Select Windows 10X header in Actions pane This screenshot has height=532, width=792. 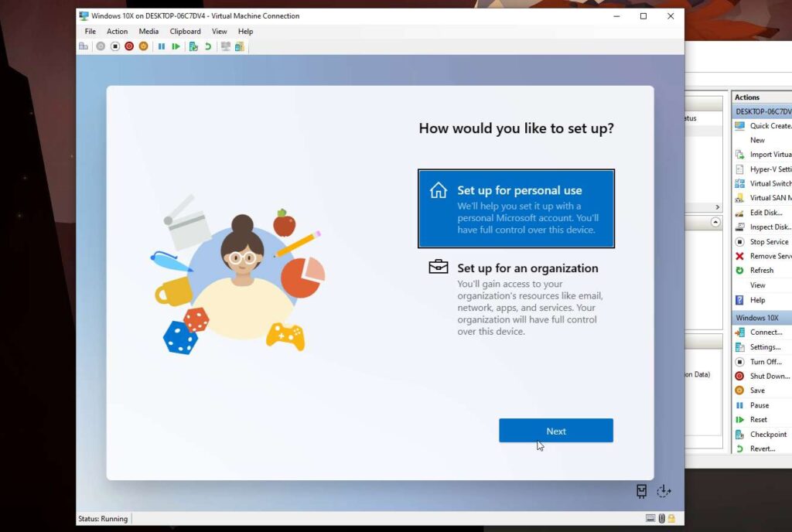point(762,318)
